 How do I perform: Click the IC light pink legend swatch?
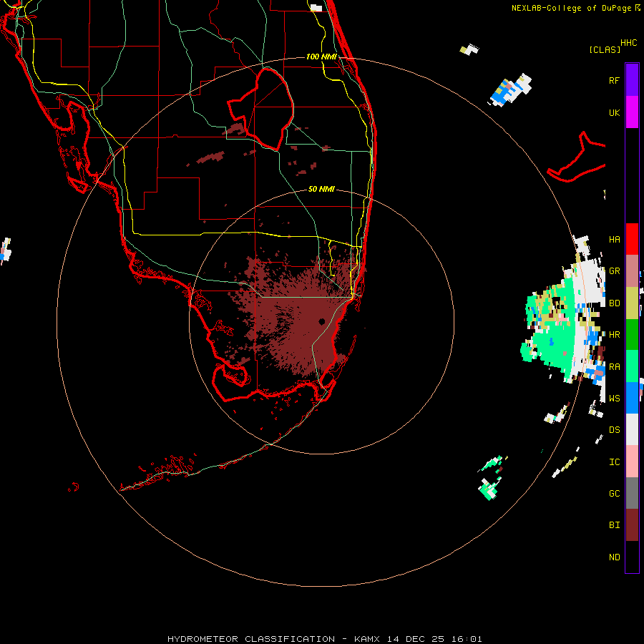pos(632,462)
